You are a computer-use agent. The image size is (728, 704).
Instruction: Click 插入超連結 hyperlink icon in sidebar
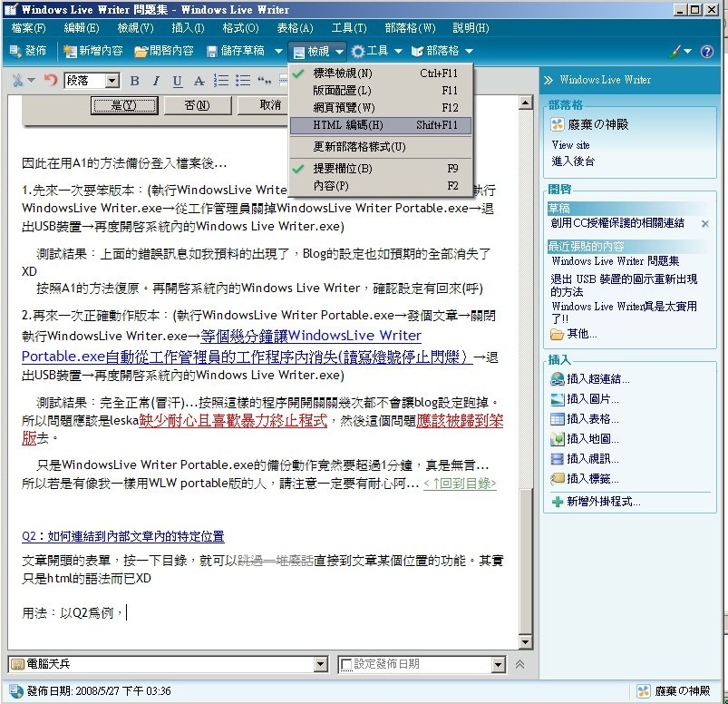tap(557, 379)
